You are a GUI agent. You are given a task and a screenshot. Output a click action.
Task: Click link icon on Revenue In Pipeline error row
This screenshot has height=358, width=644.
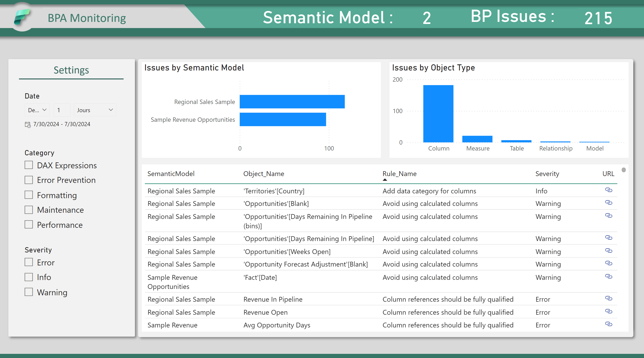(x=609, y=298)
